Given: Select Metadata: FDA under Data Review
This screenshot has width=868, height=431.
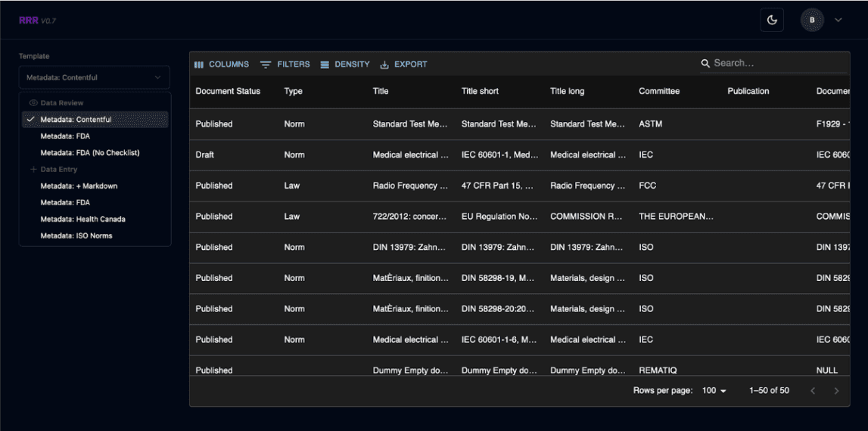Looking at the screenshot, I should 95,136.
